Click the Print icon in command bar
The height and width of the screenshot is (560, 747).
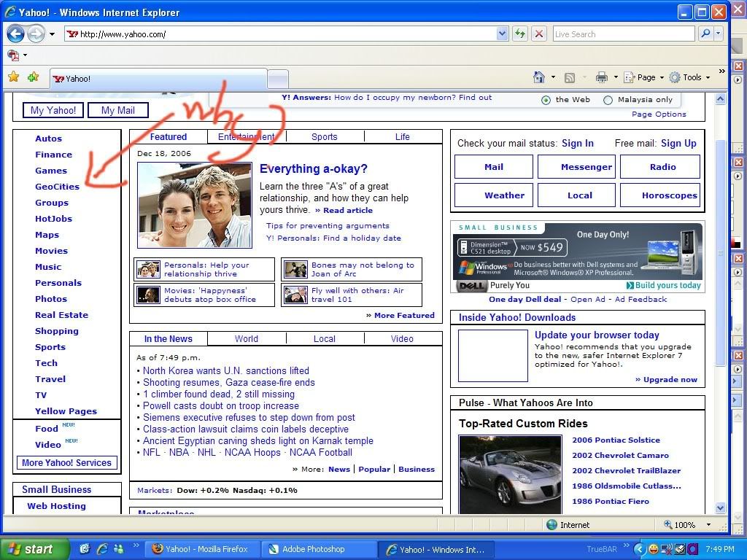click(602, 77)
